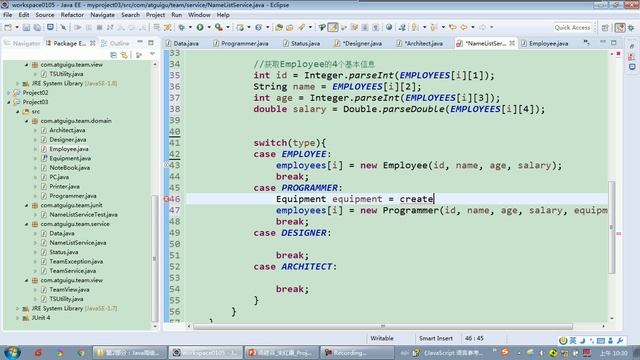
Task: Switch to the Navigator view tab
Action: click(x=22, y=43)
